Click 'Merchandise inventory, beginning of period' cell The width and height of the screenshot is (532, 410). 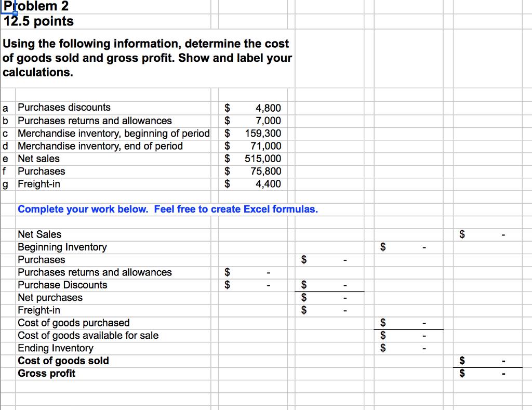(x=114, y=134)
